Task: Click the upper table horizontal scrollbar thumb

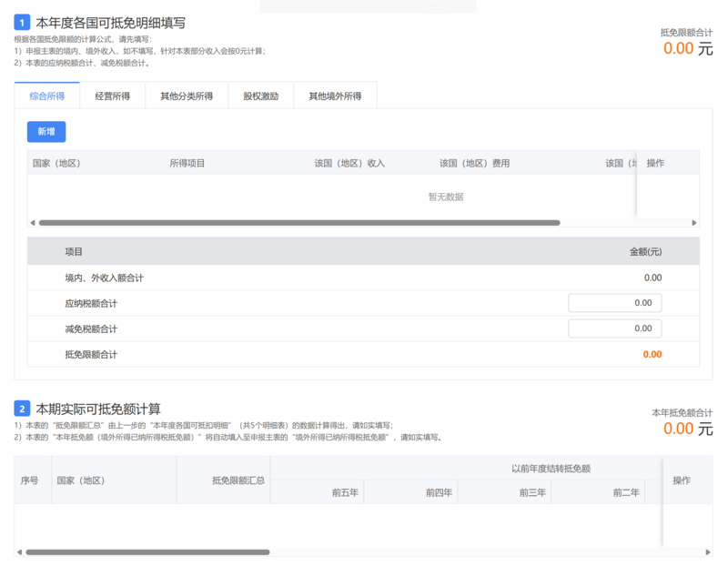Action: tap(299, 223)
